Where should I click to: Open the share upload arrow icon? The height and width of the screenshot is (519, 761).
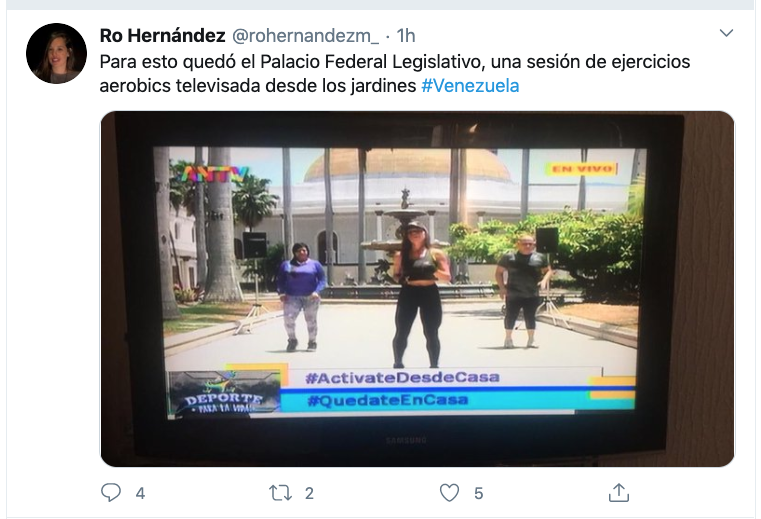(618, 492)
